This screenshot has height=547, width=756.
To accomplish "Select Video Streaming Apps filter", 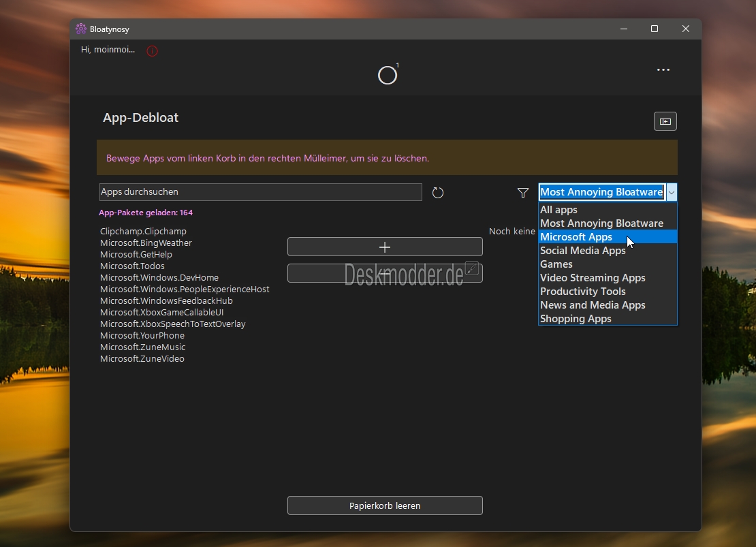I will pyautogui.click(x=608, y=278).
